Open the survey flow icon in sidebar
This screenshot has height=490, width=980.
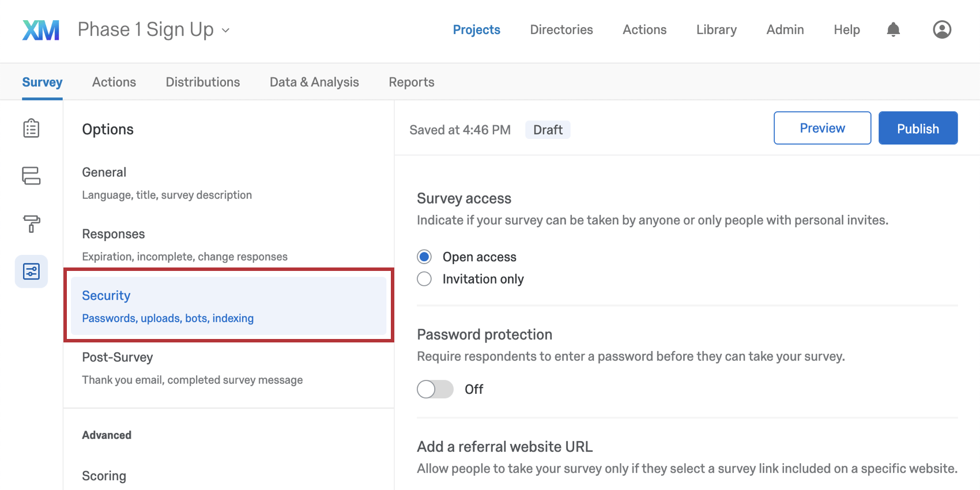pyautogui.click(x=31, y=176)
